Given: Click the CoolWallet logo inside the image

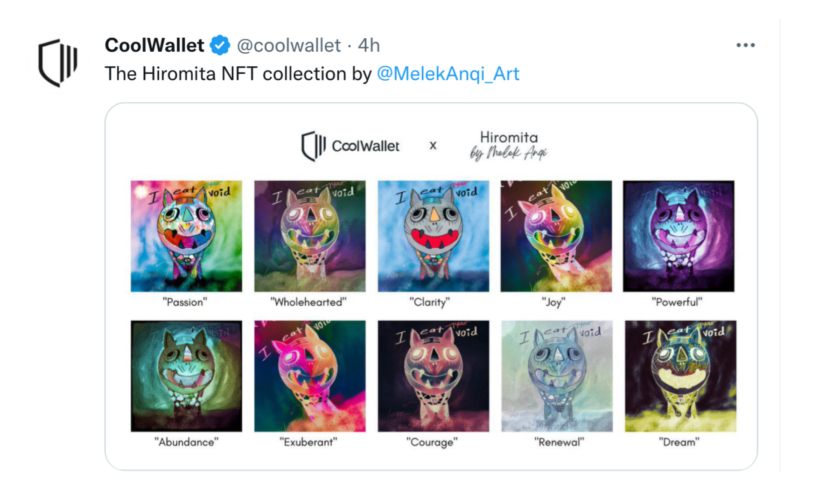Looking at the screenshot, I should click(x=350, y=146).
